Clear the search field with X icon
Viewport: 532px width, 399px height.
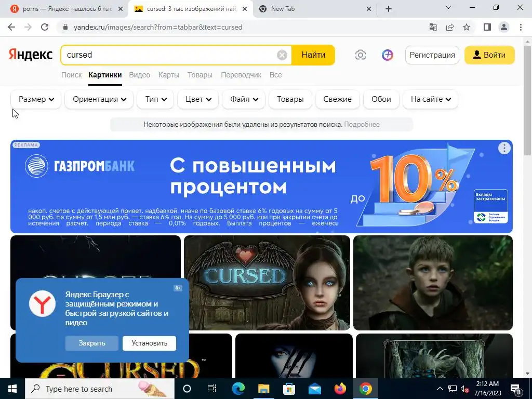coord(282,55)
